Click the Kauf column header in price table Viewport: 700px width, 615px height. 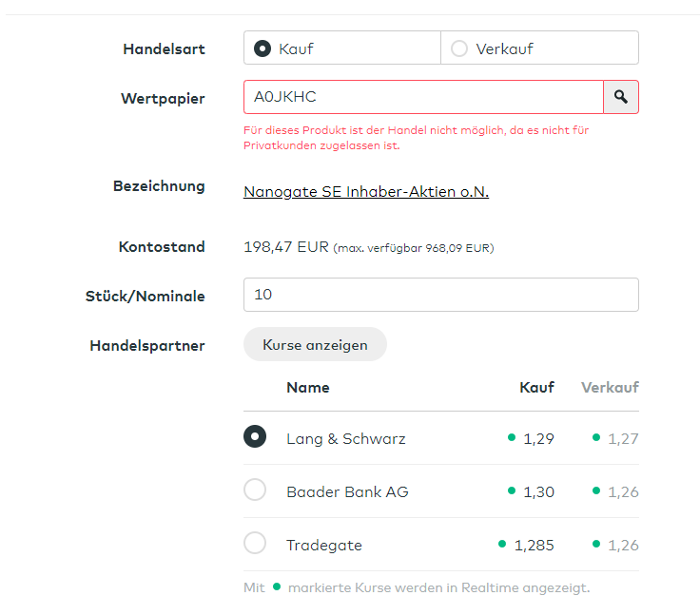pyautogui.click(x=536, y=388)
